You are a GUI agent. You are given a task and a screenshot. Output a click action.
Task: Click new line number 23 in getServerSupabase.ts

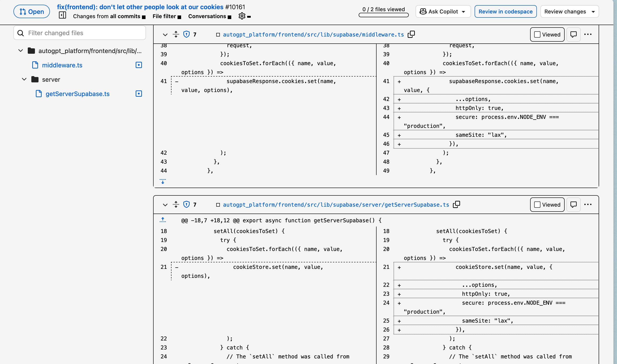[386, 294]
